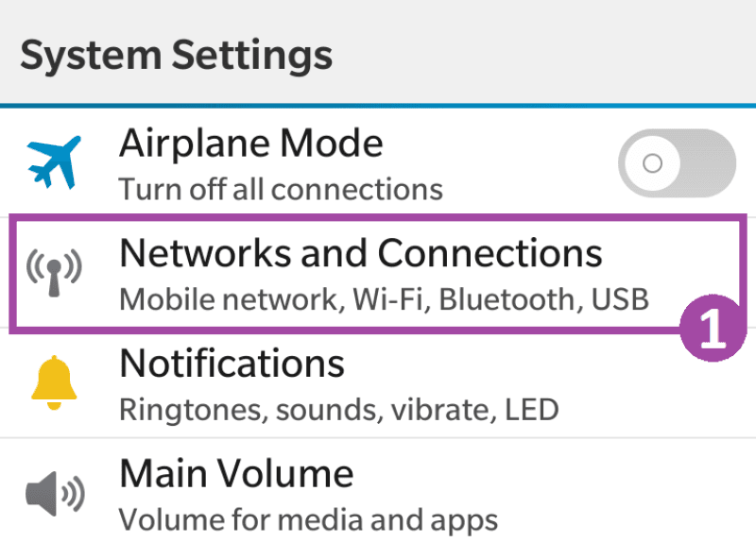Click the blue airplane icon
The width and height of the screenshot is (756, 542).
click(x=54, y=161)
